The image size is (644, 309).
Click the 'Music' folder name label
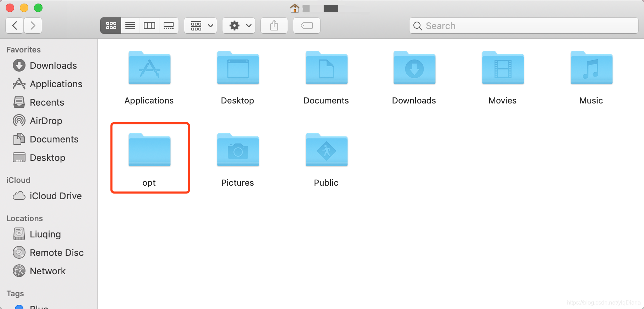point(591,101)
